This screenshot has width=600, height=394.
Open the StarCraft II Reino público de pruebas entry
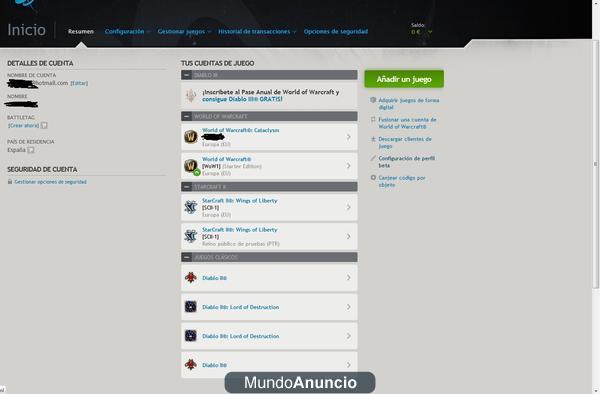click(x=269, y=236)
